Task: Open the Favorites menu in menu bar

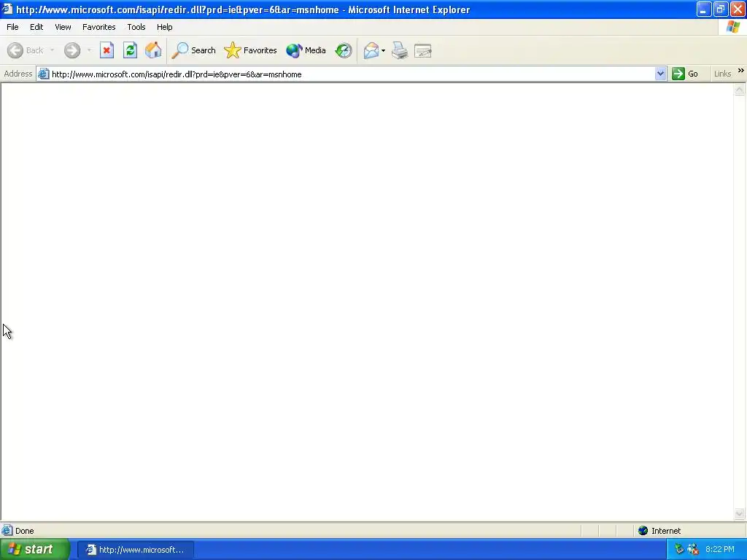Action: pyautogui.click(x=99, y=27)
